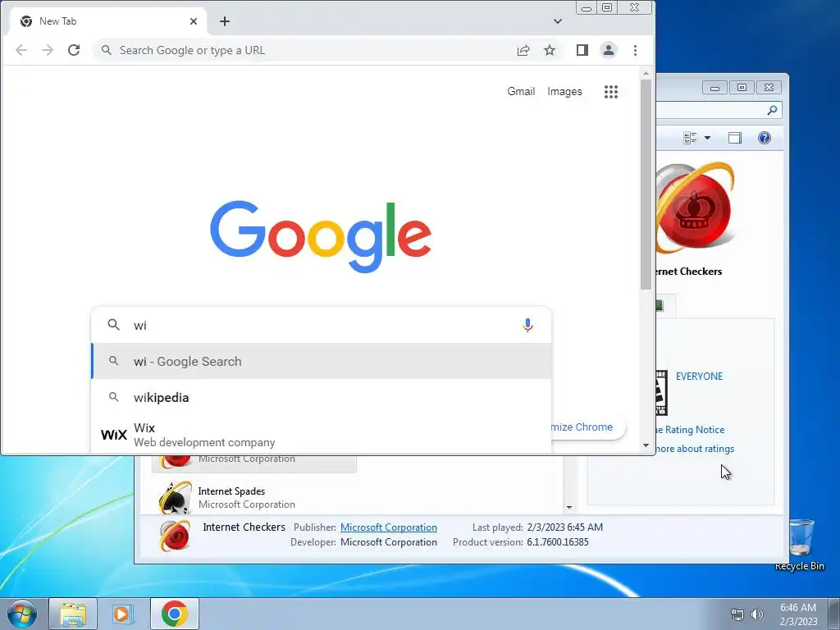The height and width of the screenshot is (630, 840).
Task: Open the Recycle Bin on the desktop
Action: click(800, 545)
